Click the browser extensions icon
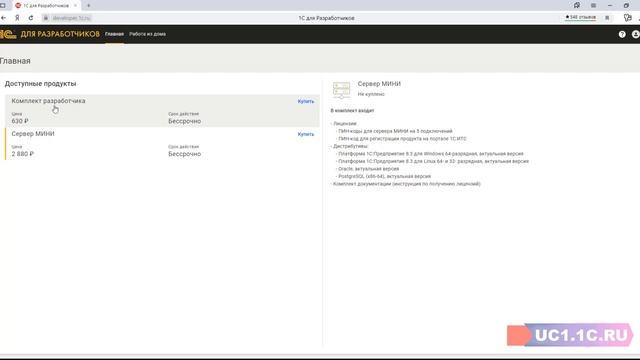This screenshot has width=640, height=360. (627, 18)
